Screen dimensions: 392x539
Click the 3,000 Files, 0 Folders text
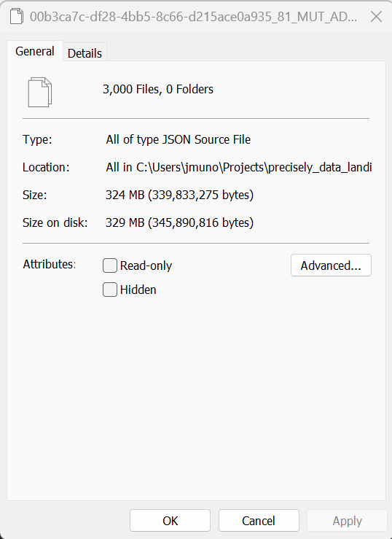tap(158, 89)
